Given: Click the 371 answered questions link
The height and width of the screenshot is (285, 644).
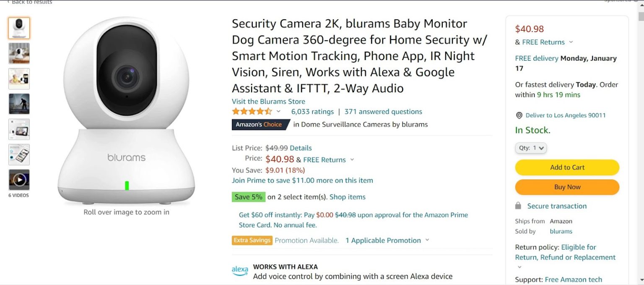Looking at the screenshot, I should pos(382,111).
